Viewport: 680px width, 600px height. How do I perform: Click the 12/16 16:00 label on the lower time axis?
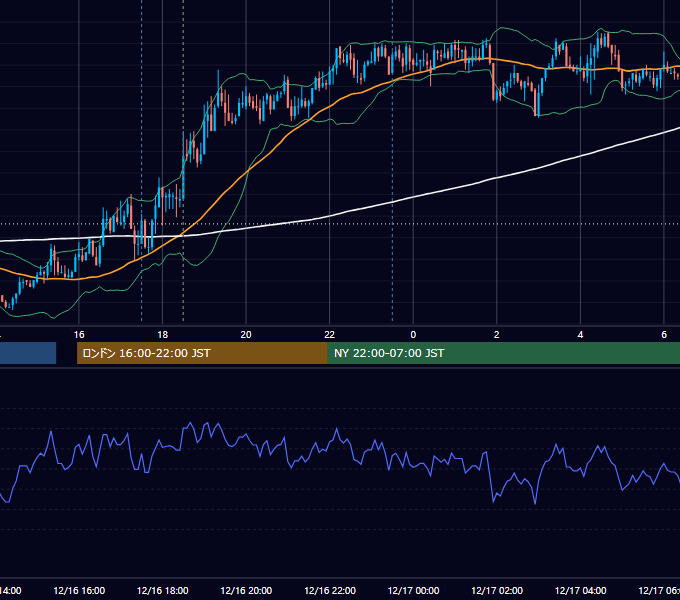(79, 590)
